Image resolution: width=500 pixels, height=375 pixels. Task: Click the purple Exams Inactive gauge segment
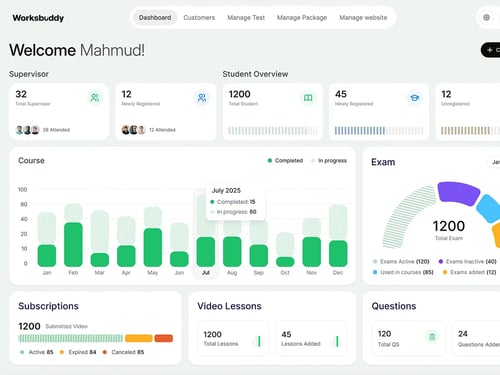tap(458, 193)
